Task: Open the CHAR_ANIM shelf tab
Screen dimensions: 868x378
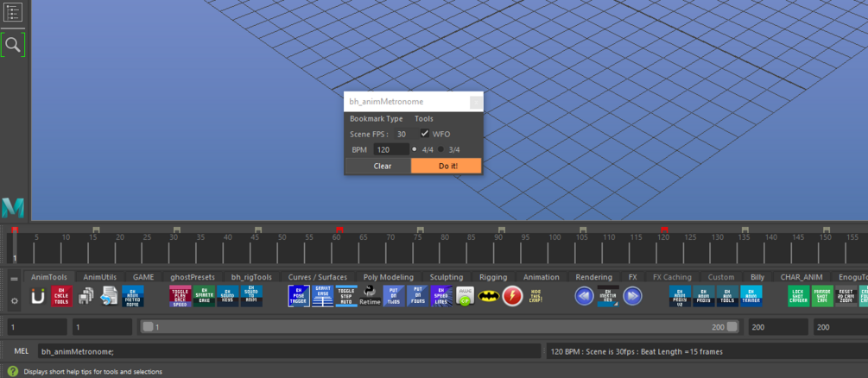Action: click(x=801, y=277)
